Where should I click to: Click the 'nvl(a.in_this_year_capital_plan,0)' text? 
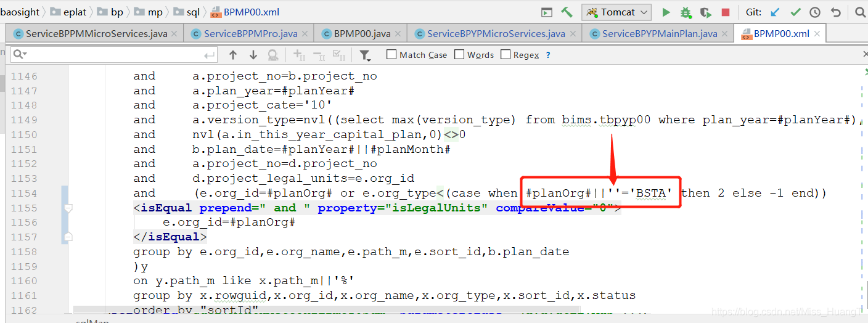coord(317,134)
